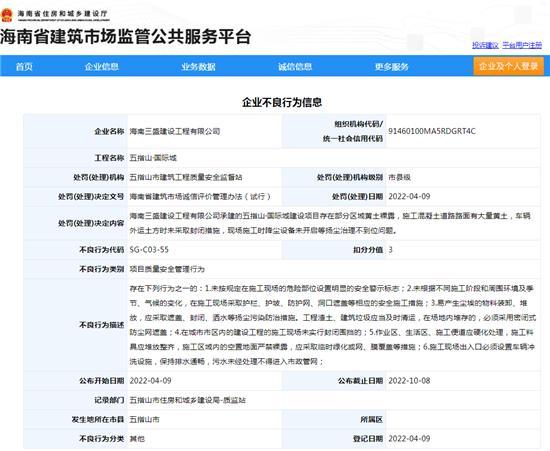The width and height of the screenshot is (550, 451).
Task: Click the 处罚(处理)机构 label
Action: [99, 177]
